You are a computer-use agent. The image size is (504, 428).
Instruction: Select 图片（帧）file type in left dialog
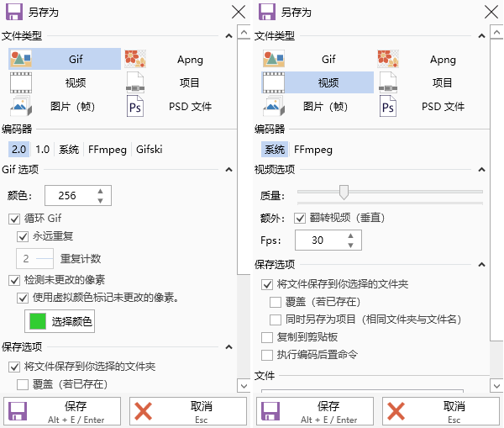coord(65,107)
